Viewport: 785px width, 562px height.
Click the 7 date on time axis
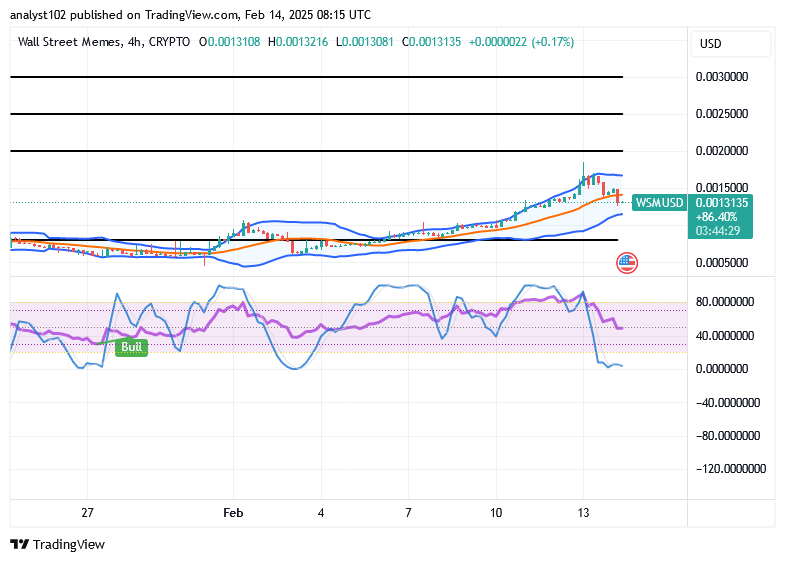point(409,513)
